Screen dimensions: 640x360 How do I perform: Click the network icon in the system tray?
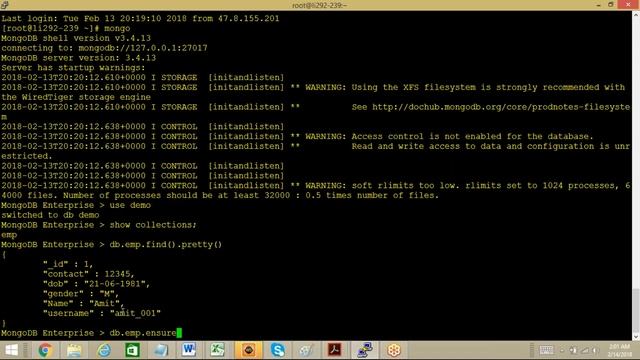(585, 350)
